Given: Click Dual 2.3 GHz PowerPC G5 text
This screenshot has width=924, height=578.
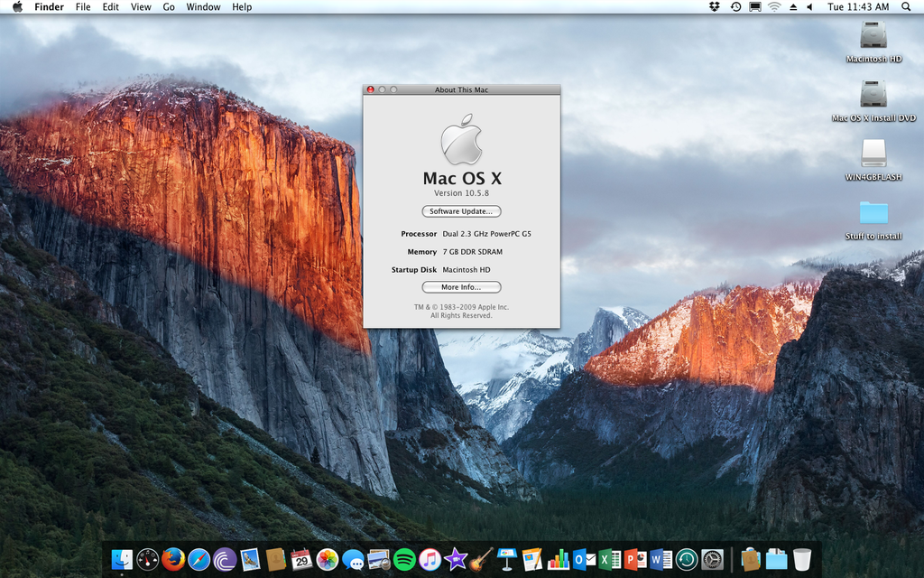Looking at the screenshot, I should coord(486,234).
